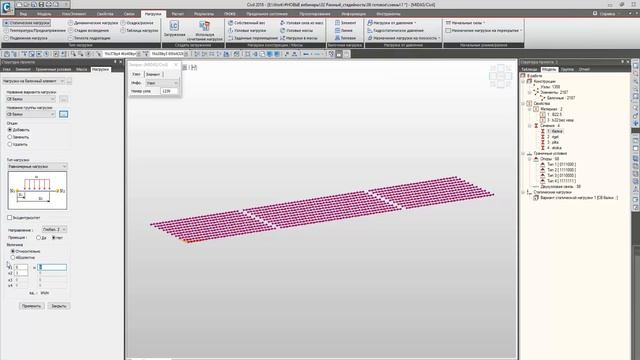Select the Dynamic loads ribbon option
640x360 pixels.
coord(93,23)
